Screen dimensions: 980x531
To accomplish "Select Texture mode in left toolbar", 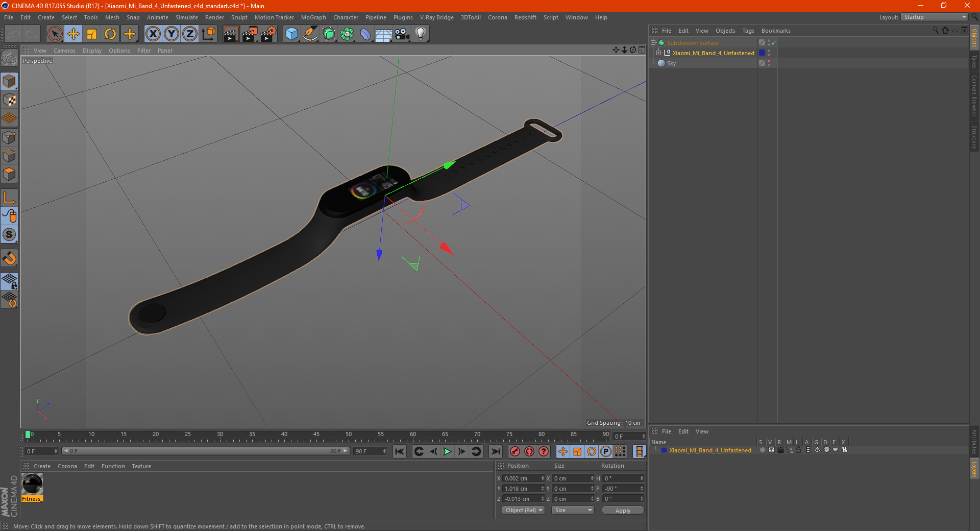I will [x=9, y=100].
